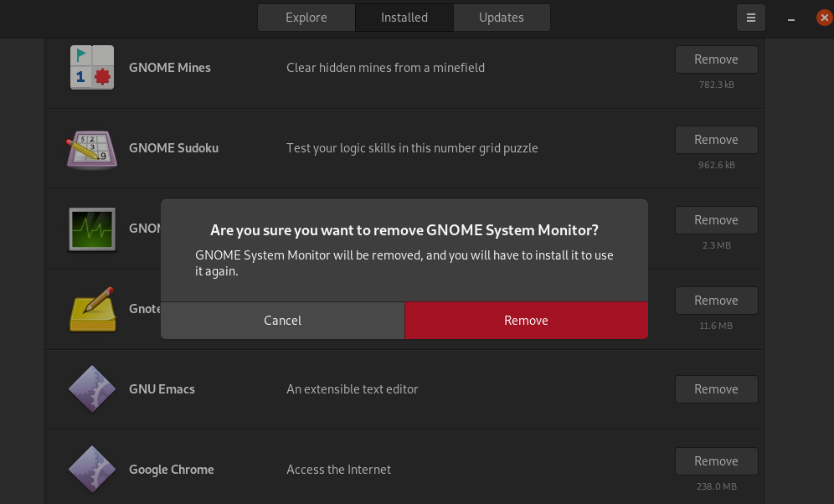
Task: Click the Google Chrome app icon
Action: coord(92,470)
